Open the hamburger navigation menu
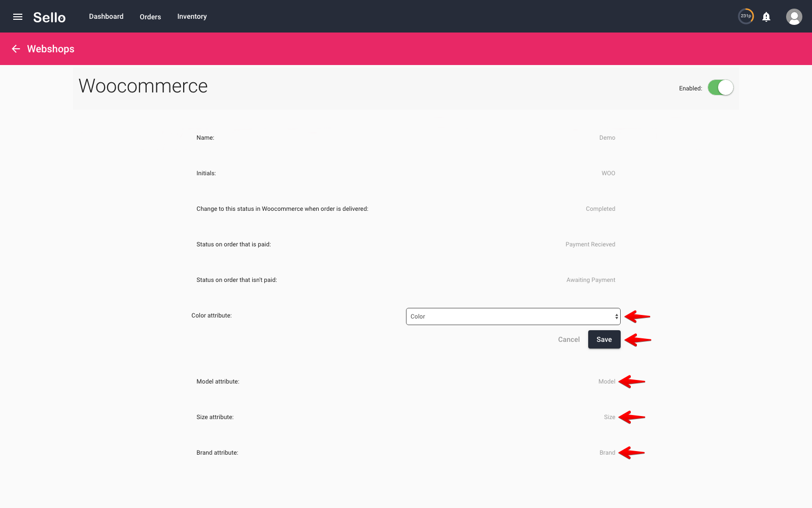Image resolution: width=812 pixels, height=508 pixels. [18, 17]
